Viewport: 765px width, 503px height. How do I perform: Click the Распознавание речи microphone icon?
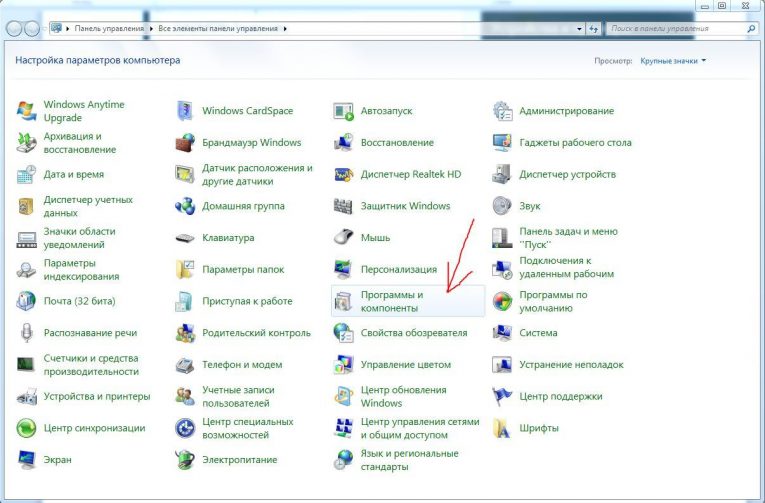(26, 333)
